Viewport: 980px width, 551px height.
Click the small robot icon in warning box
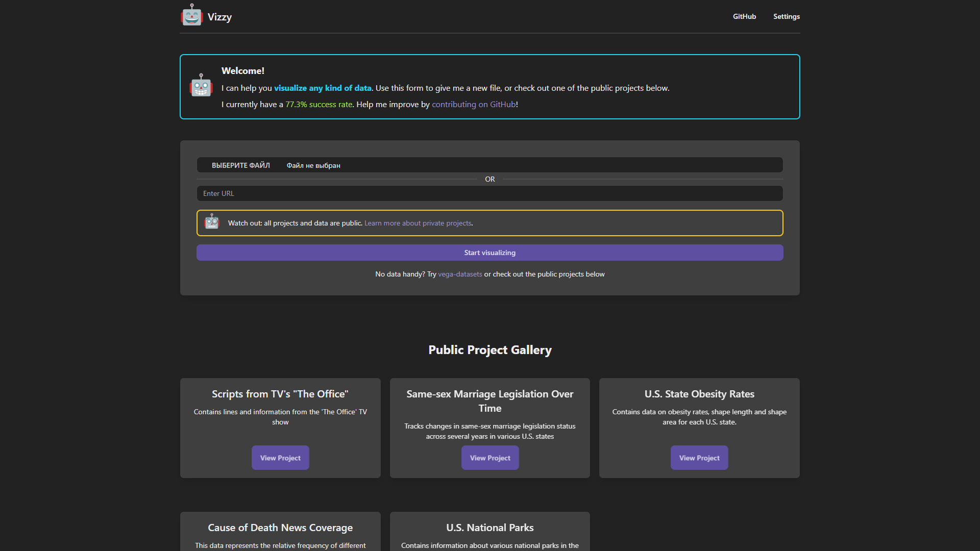point(212,222)
